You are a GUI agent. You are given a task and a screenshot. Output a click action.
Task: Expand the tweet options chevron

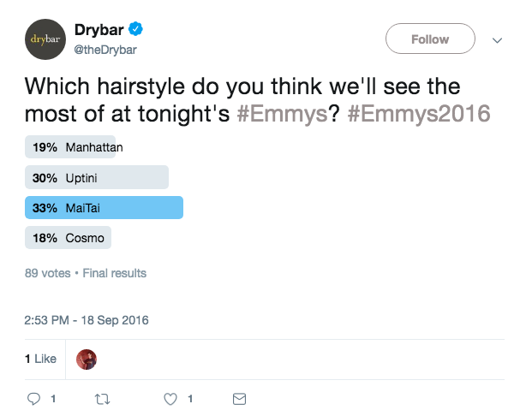tap(497, 40)
